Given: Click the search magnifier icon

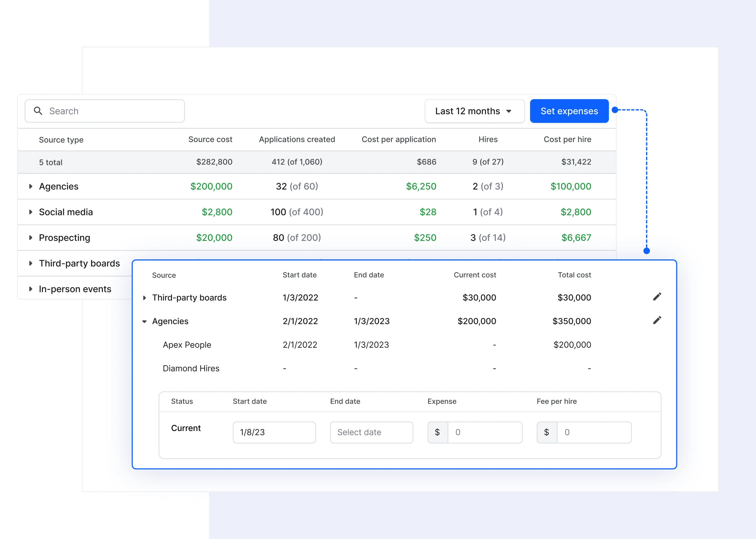Looking at the screenshot, I should click(x=38, y=111).
